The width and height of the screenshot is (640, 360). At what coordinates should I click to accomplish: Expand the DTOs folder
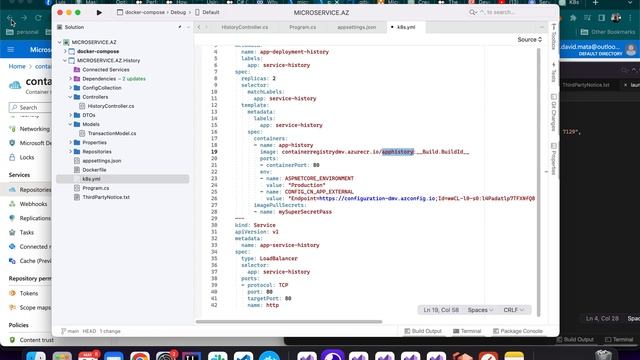tap(71, 115)
